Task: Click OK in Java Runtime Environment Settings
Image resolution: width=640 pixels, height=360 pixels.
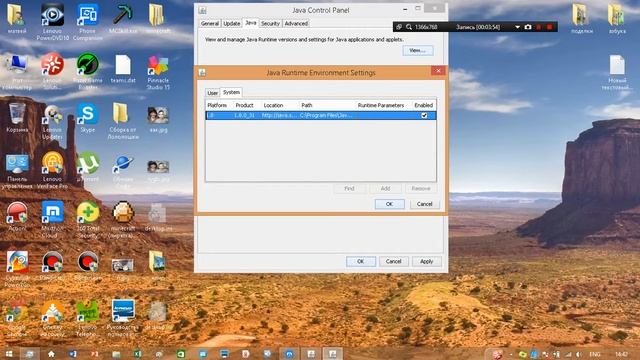Action: coord(389,204)
